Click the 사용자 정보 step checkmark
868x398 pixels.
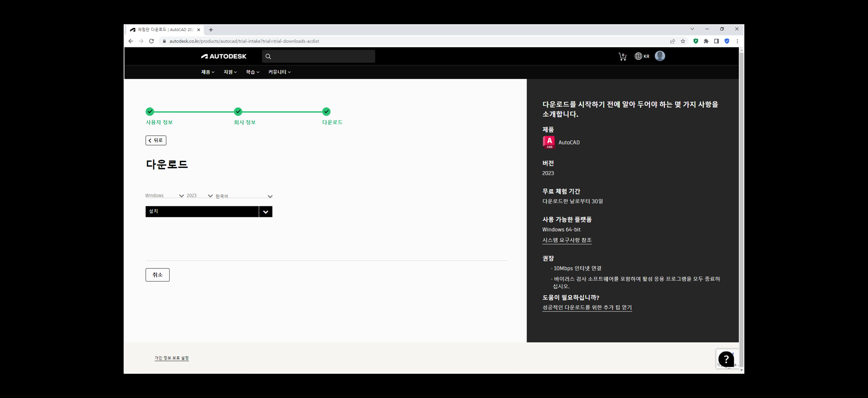point(150,111)
